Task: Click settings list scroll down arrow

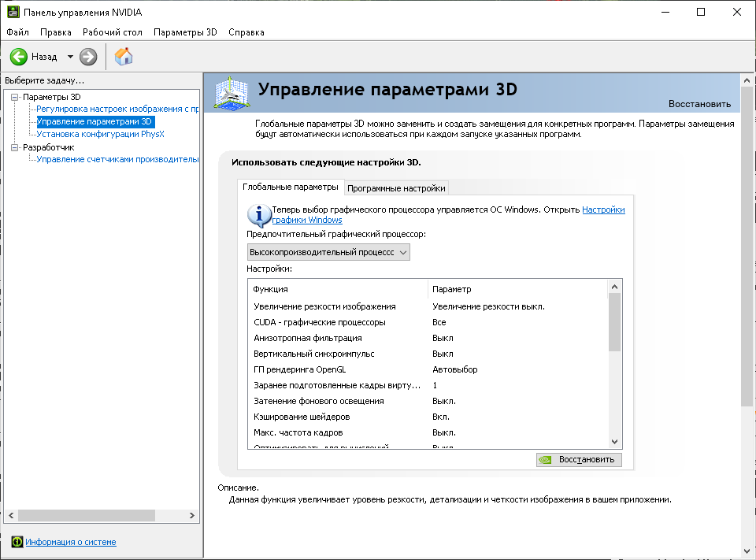Action: tap(614, 441)
